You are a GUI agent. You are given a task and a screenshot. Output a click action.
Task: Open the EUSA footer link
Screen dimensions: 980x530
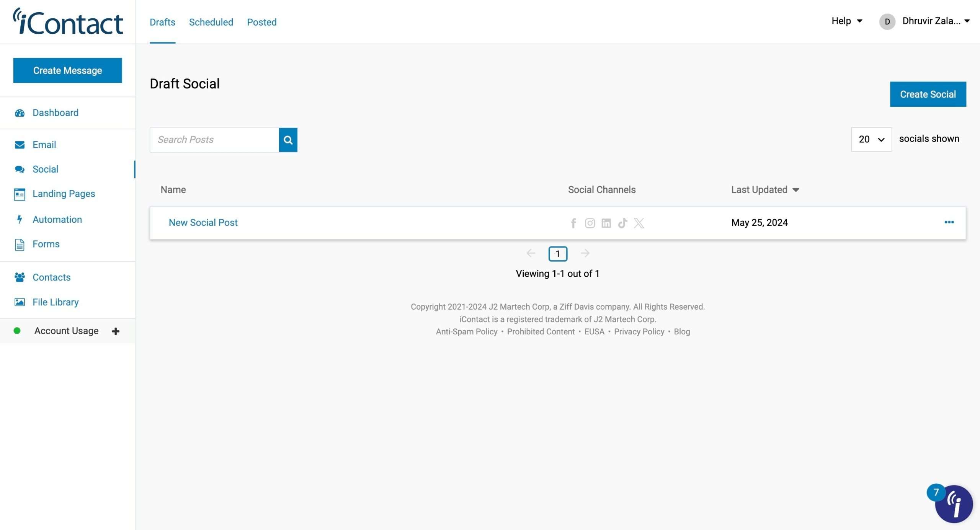594,332
